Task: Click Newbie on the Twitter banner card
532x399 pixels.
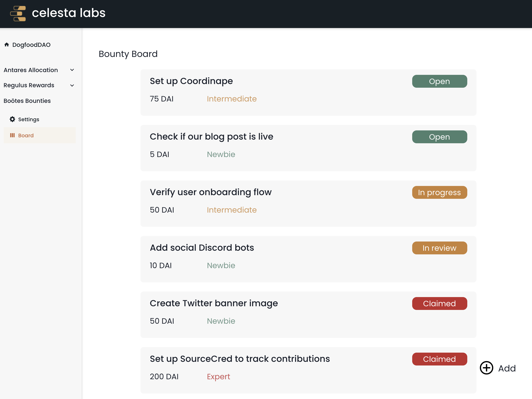Action: point(221,321)
